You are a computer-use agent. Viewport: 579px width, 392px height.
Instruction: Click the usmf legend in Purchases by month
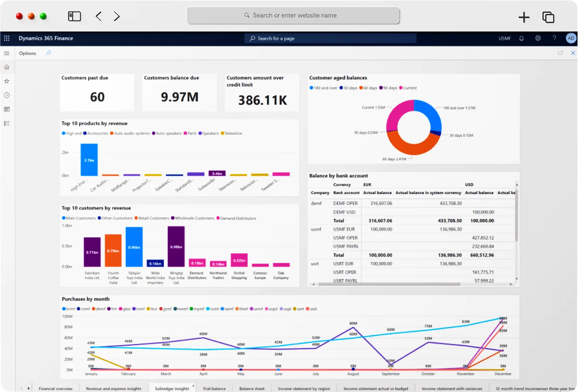point(256,309)
